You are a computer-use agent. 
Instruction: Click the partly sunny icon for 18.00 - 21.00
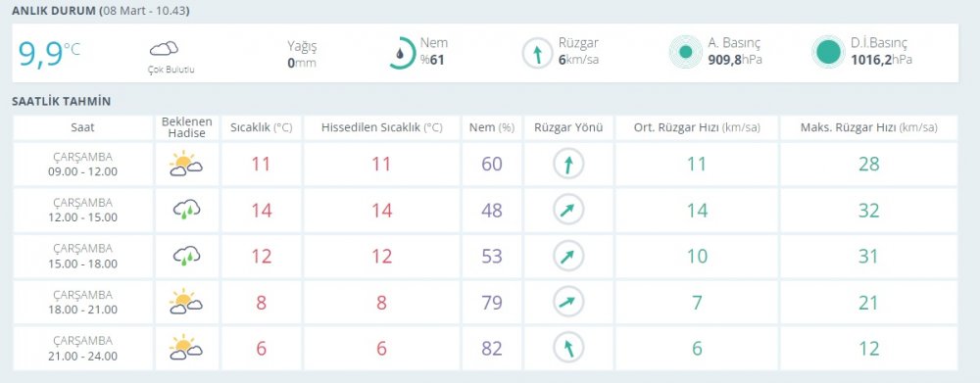pos(186,302)
